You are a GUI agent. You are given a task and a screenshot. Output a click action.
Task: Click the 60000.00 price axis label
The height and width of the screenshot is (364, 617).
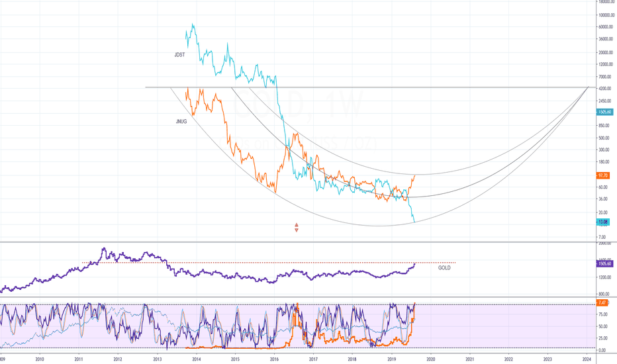point(606,27)
